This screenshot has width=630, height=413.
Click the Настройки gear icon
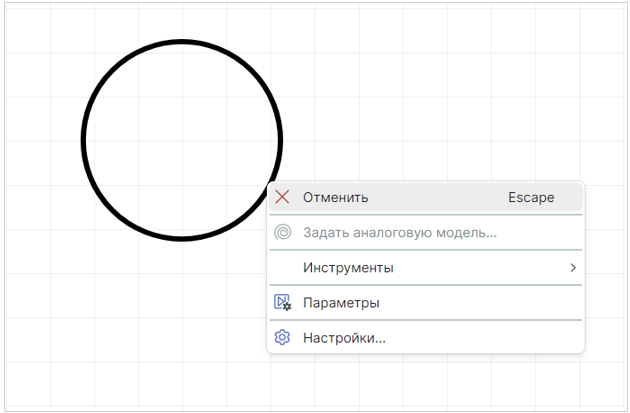[x=282, y=337]
